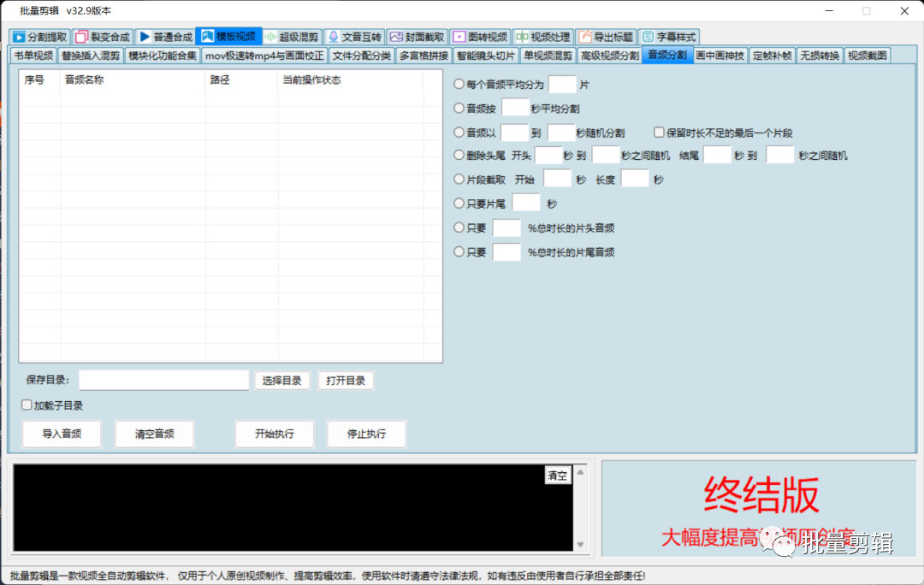The image size is (924, 585).
Task: Switch to mov极速转mp4与画面校正 sub-tab
Action: coord(264,56)
